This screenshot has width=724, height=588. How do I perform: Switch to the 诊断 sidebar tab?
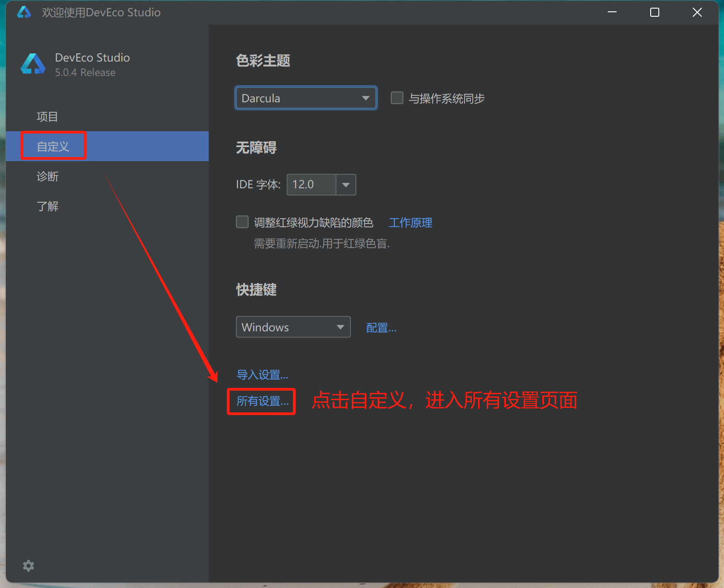[107, 177]
